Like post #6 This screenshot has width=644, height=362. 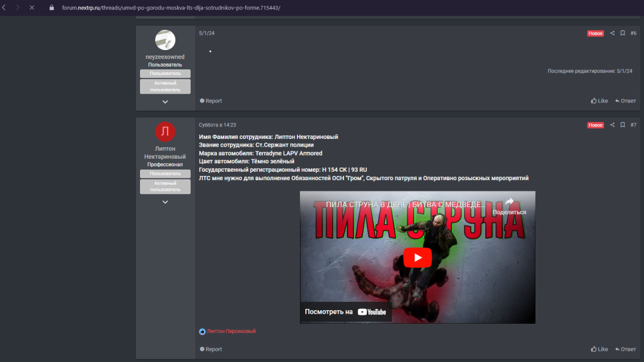click(x=599, y=101)
